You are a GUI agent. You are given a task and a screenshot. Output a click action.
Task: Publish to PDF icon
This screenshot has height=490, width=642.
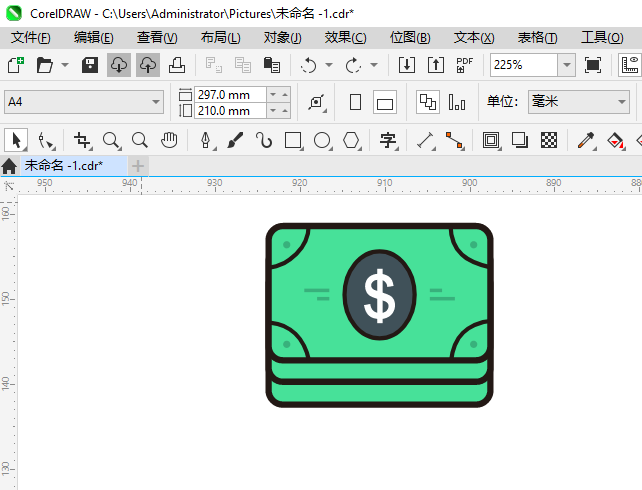point(465,65)
